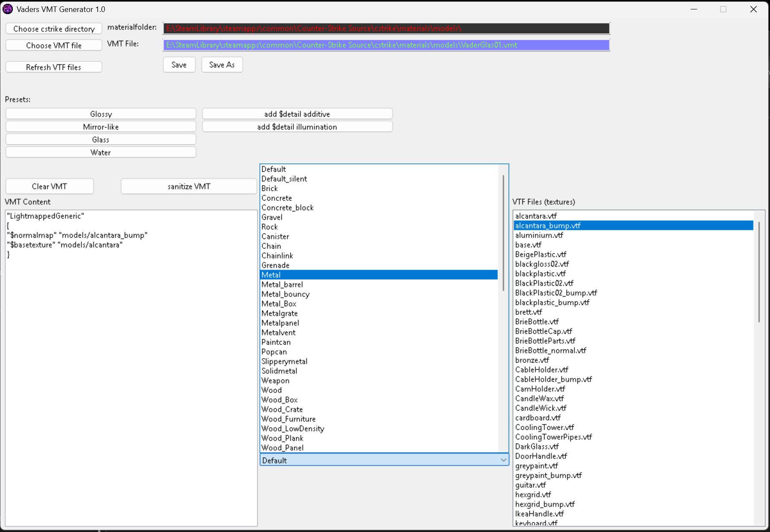Click the Vaders VMT Generator app icon
Screen dimensions: 770x532
8,9
